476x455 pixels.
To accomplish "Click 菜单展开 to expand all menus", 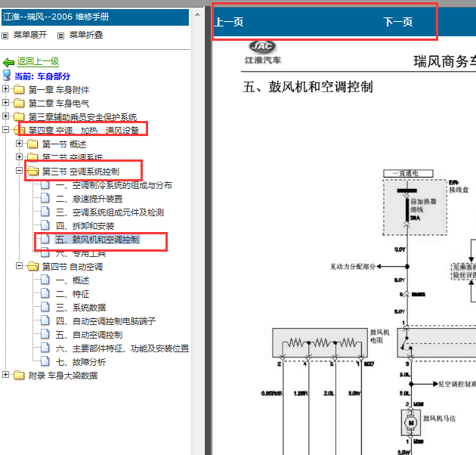I will coord(30,36).
